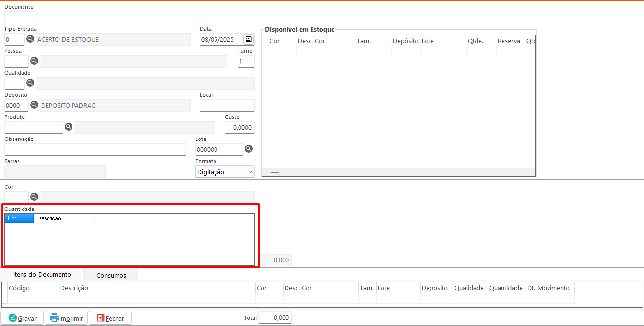644x326 pixels.
Task: Click the Custo value field
Action: pos(239,127)
